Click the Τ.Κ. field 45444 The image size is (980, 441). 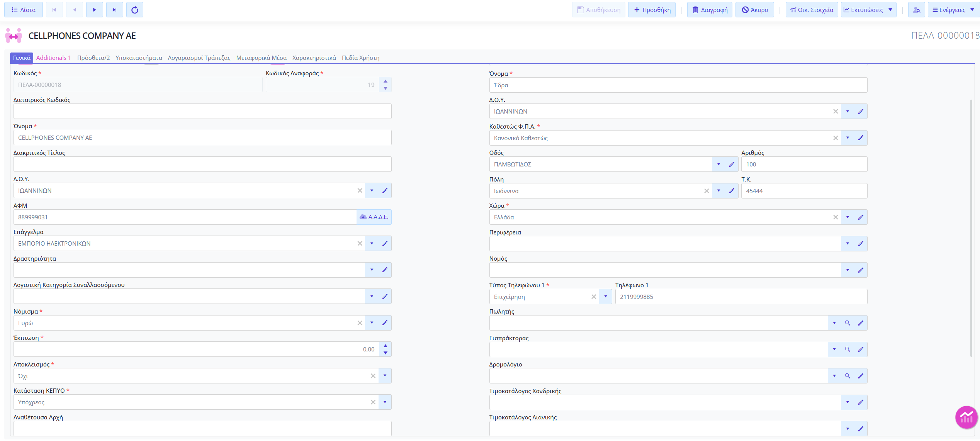[804, 191]
